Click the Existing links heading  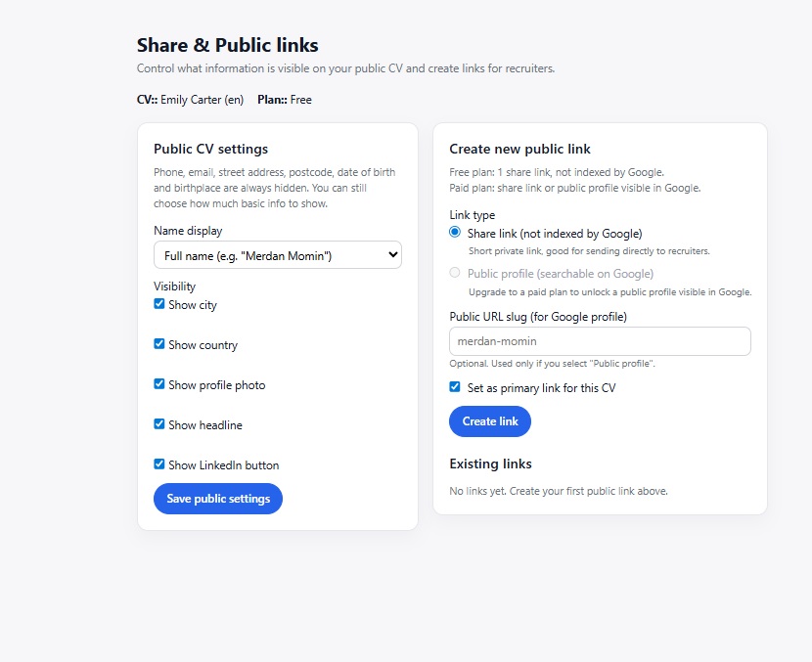490,463
